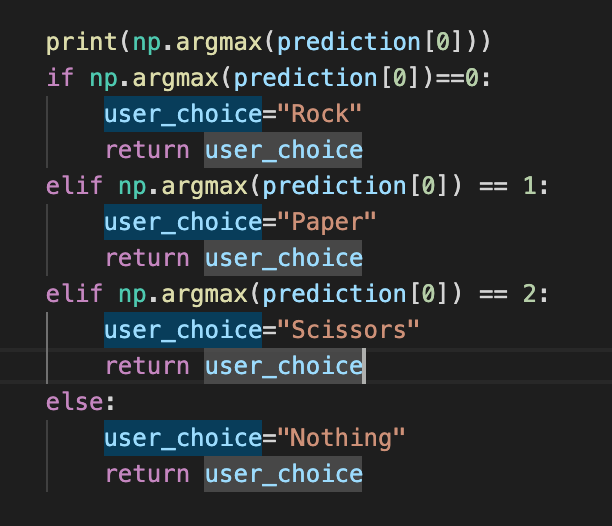Screen dimensions: 612x526
Task: Click user_choice in return under Paper
Action: [x=283, y=258]
